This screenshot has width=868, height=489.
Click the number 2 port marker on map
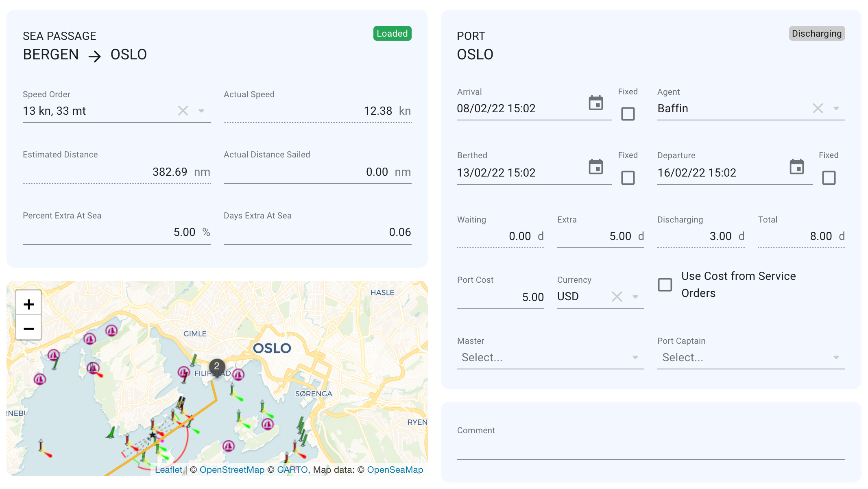(x=217, y=366)
